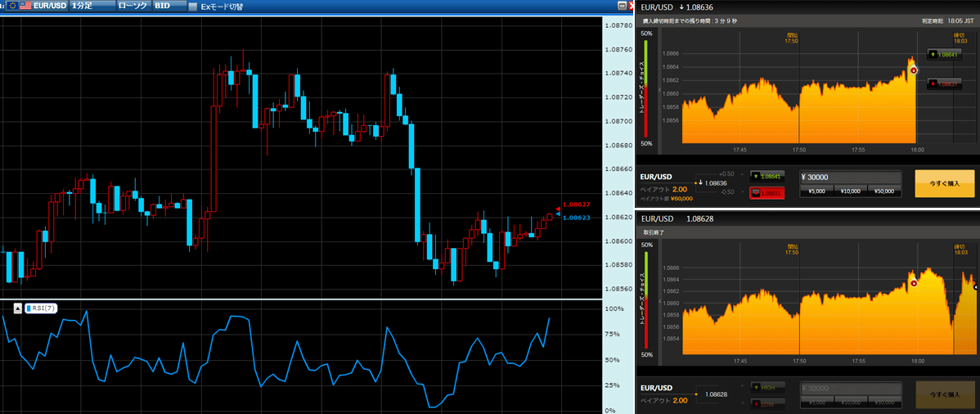Screen dimensions: 980x414
Task: Collapse the RSI panel with the arrow icon
Action: tap(17, 308)
